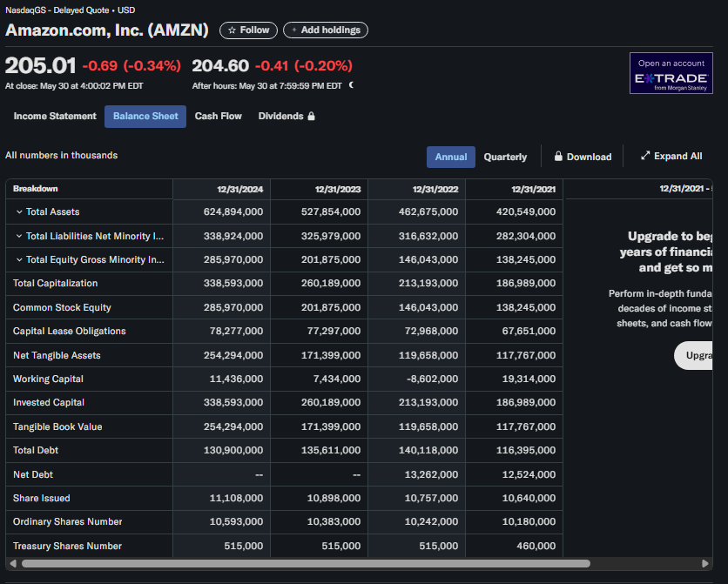Click the scrollbar left arrow
The width and height of the screenshot is (728, 584).
pos(13,563)
